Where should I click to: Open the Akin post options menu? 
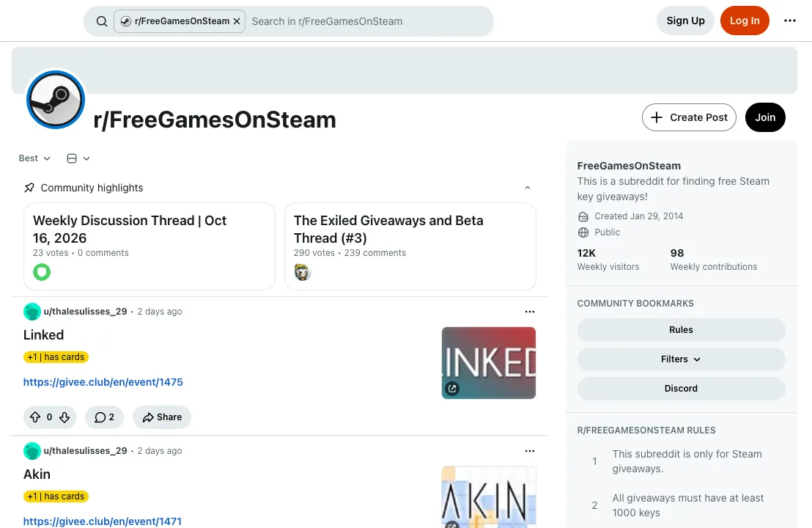pyautogui.click(x=529, y=451)
